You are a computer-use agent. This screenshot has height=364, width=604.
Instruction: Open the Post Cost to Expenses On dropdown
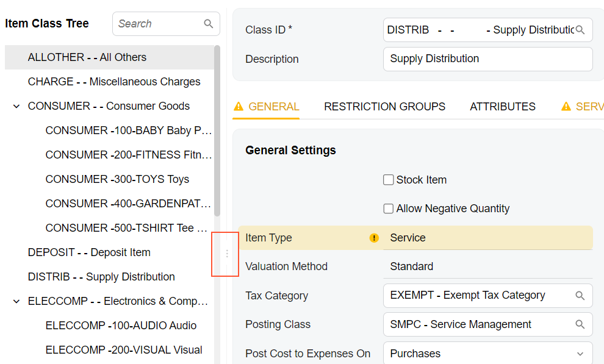(x=580, y=354)
